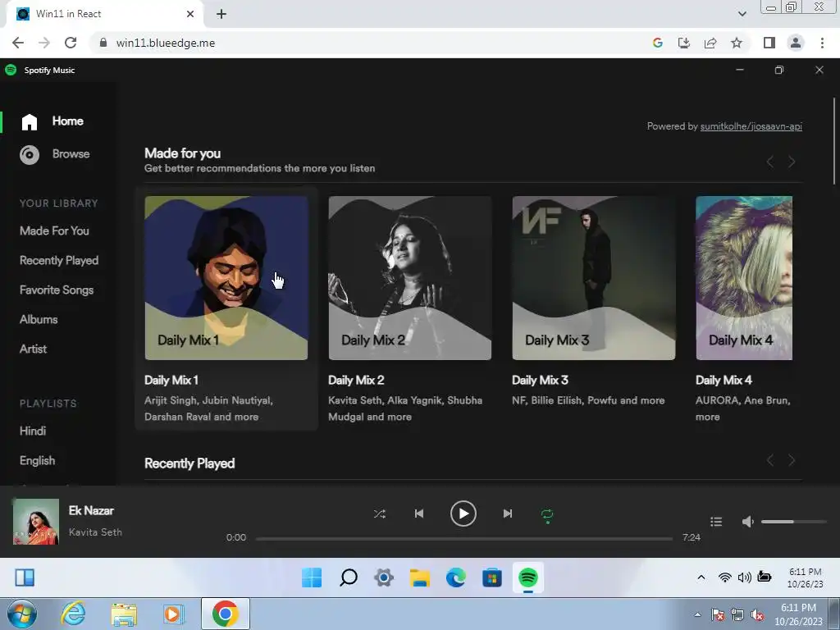Open the sumitkolhe/jiosaavn-api link

coord(751,126)
